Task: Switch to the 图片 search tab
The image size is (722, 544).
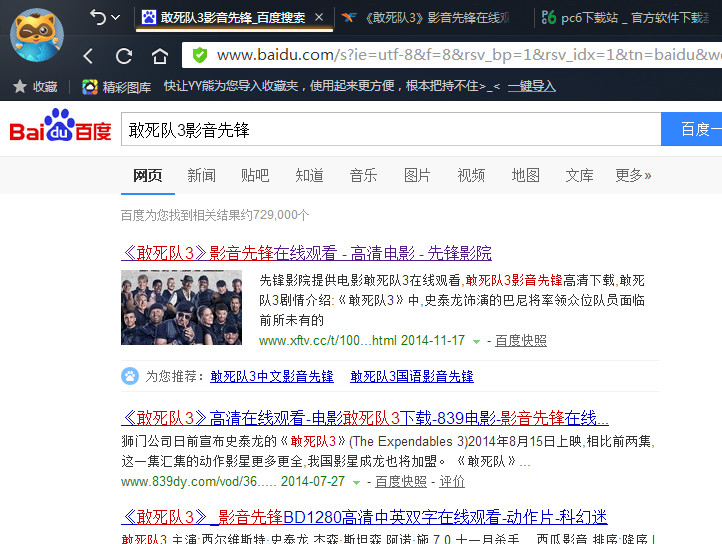Action: (417, 175)
